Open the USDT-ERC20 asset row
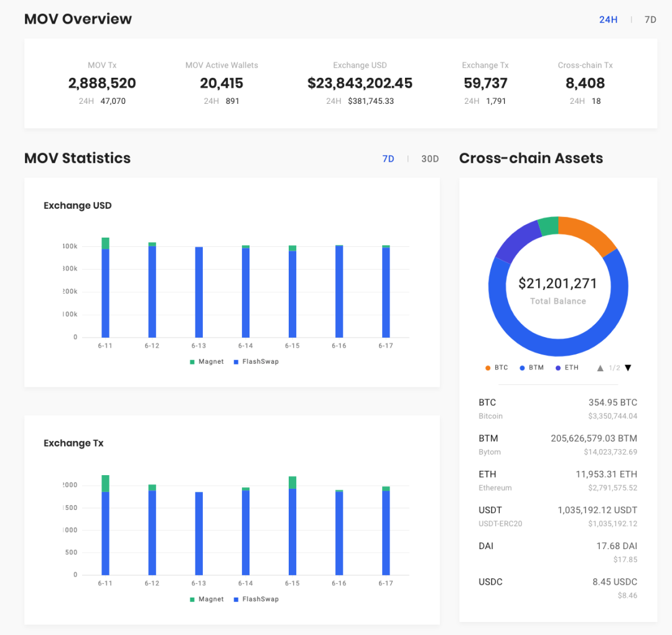Viewport: 672px width, 635px height. point(558,516)
